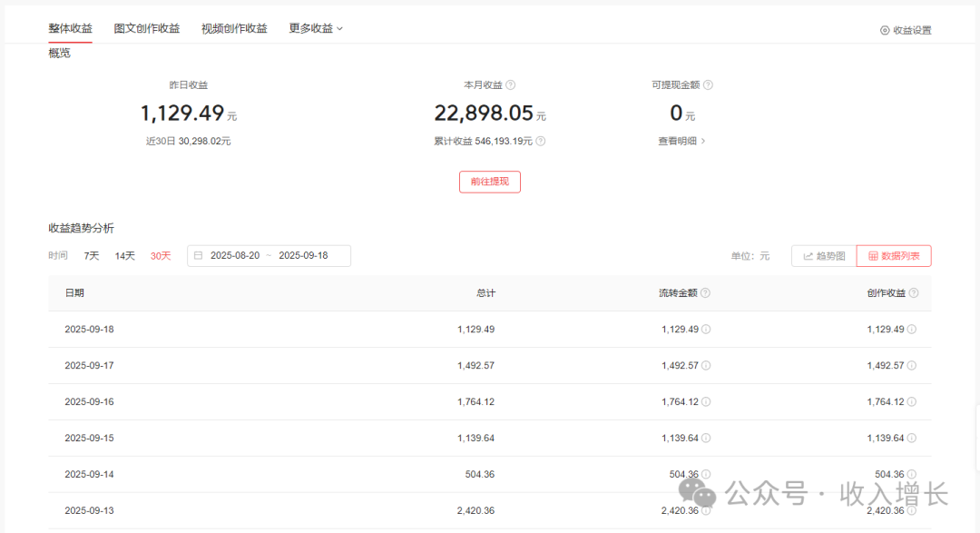Click 总计 value 1,764.12
Viewport: 980px width, 533px height.
point(475,401)
